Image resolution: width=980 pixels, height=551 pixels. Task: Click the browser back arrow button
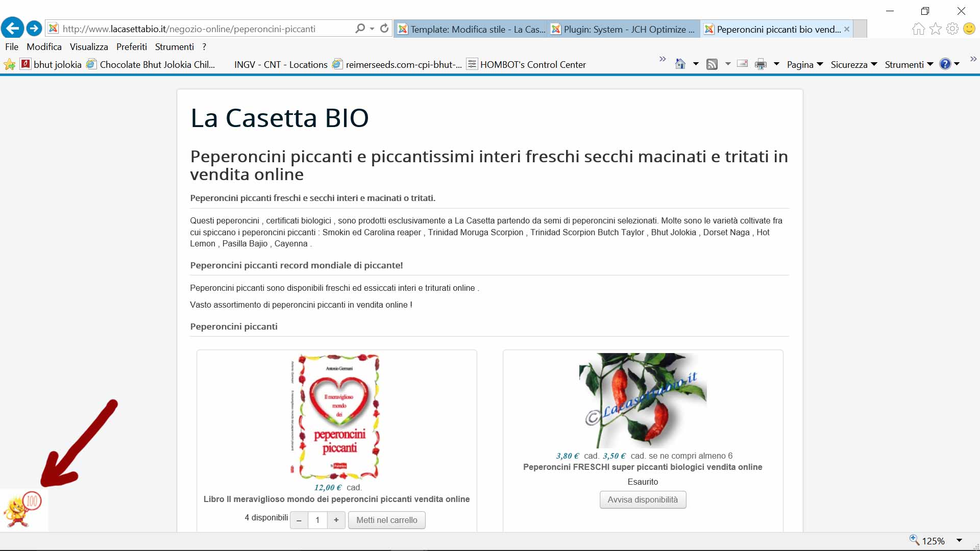(x=12, y=28)
